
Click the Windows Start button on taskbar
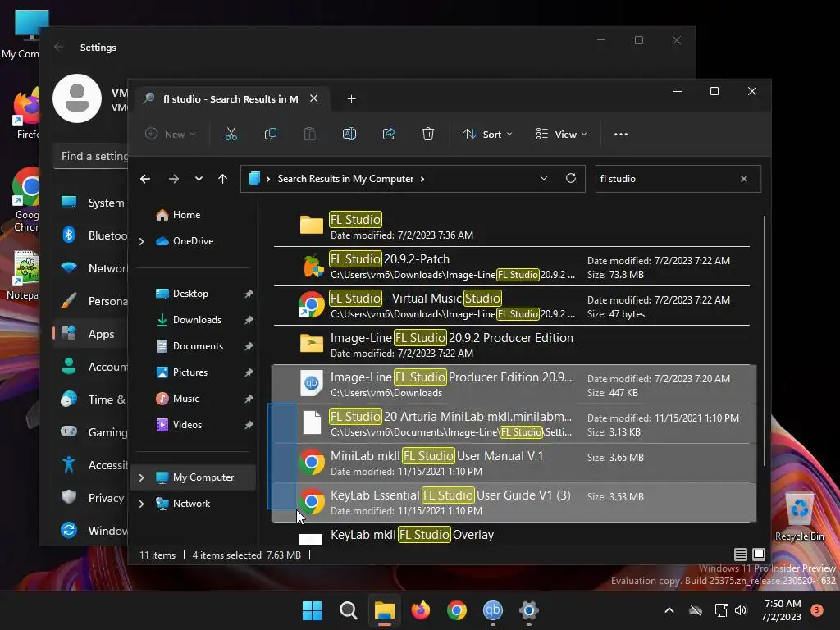point(312,610)
